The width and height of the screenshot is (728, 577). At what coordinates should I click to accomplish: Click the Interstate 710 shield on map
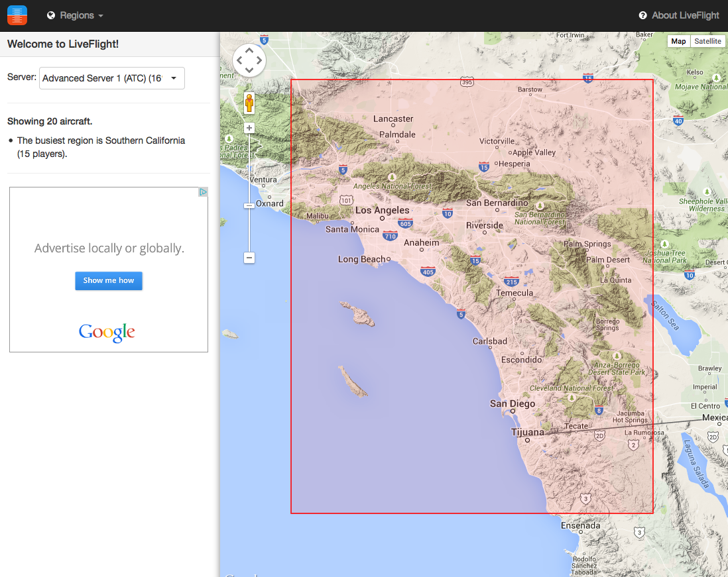click(x=390, y=236)
